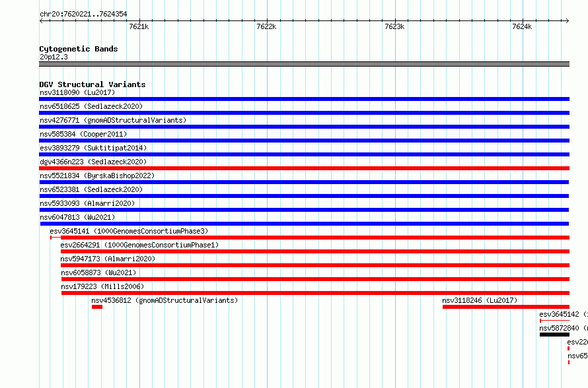Select the blue bar under nsv3118090
The image size is (588, 388).
[304, 99]
